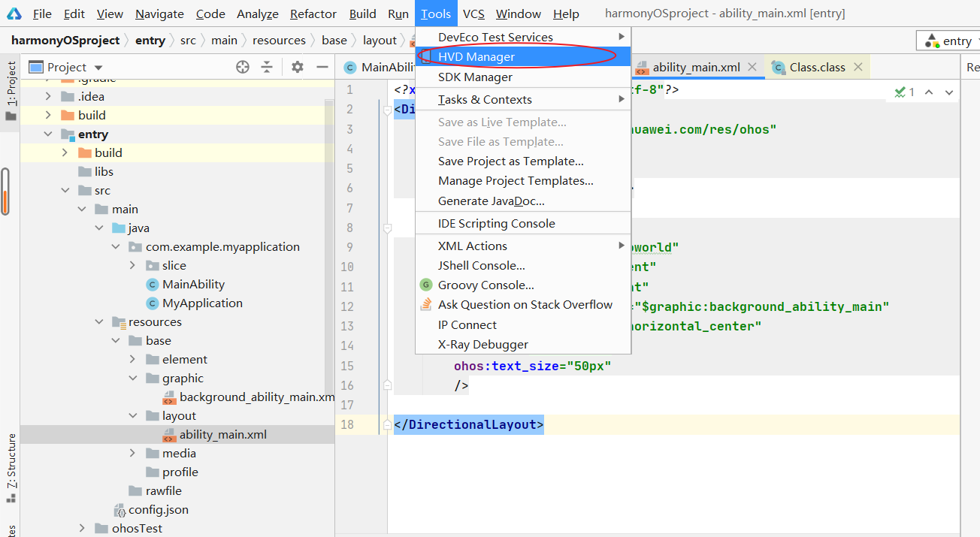Fold DirectionalLayout closing tag at line 18
The height and width of the screenshot is (537, 980).
(x=388, y=425)
